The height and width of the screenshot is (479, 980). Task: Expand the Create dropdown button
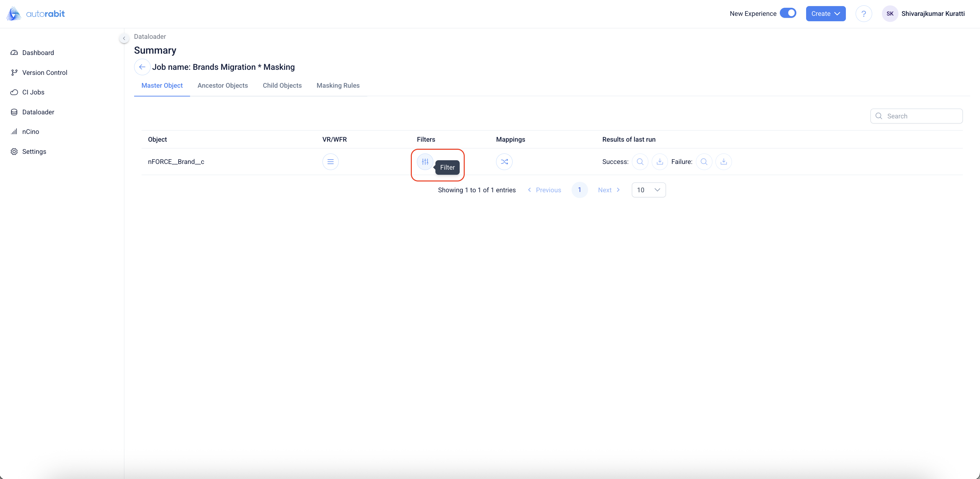826,14
